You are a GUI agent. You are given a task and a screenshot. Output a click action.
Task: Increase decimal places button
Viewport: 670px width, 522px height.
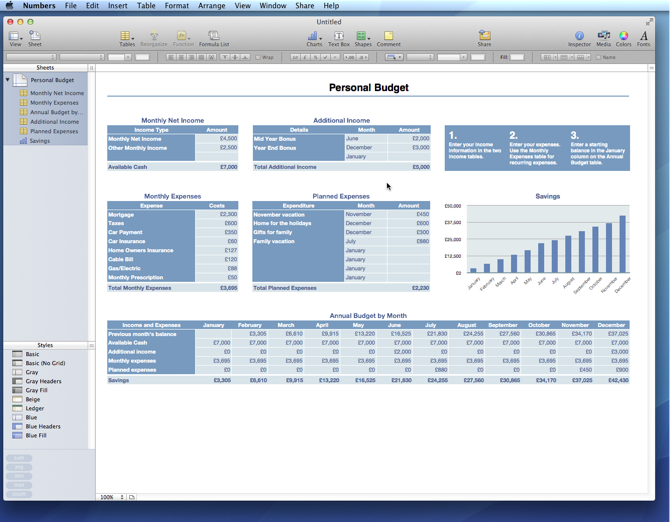(x=350, y=57)
